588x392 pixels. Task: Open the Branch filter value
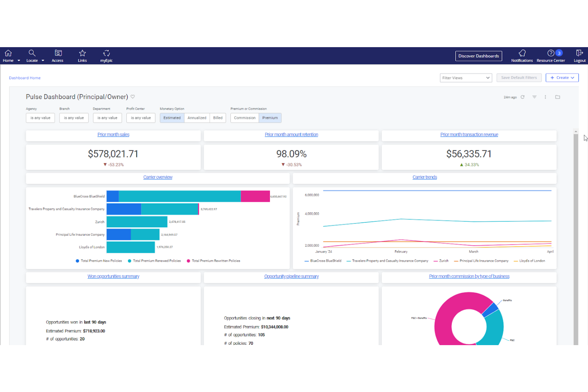74,118
